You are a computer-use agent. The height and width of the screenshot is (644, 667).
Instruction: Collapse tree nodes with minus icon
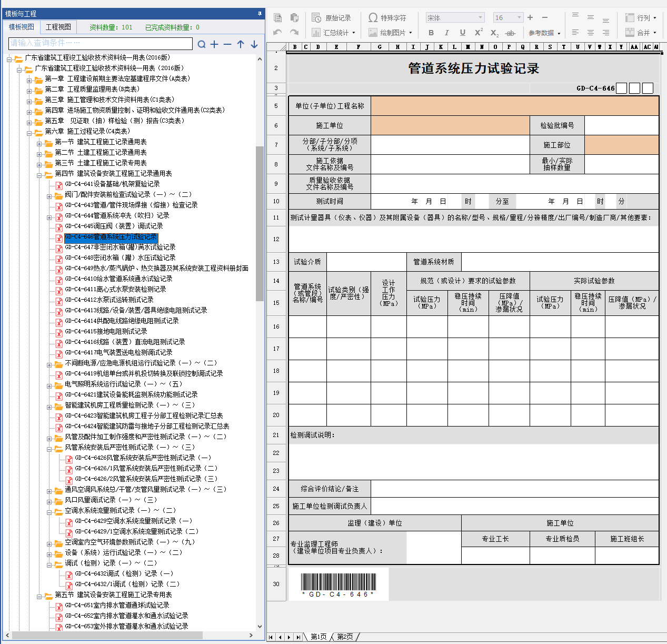(227, 44)
